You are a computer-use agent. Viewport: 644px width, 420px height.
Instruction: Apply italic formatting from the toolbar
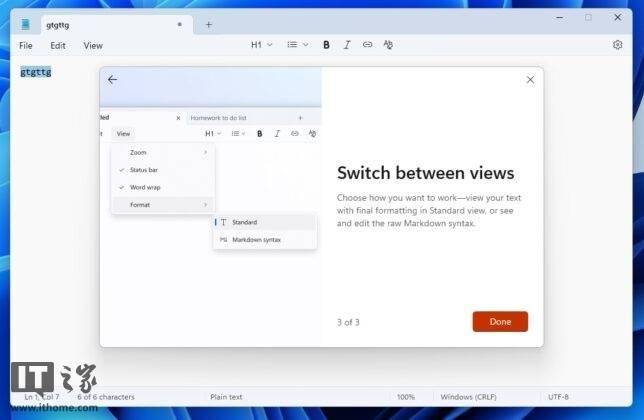click(x=347, y=45)
